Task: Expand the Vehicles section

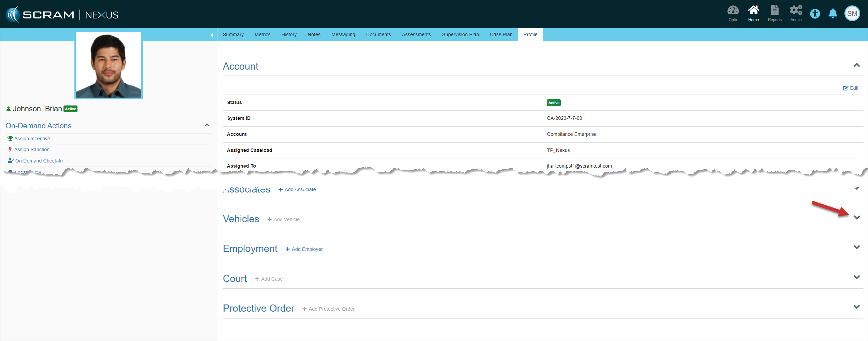Action: 856,217
